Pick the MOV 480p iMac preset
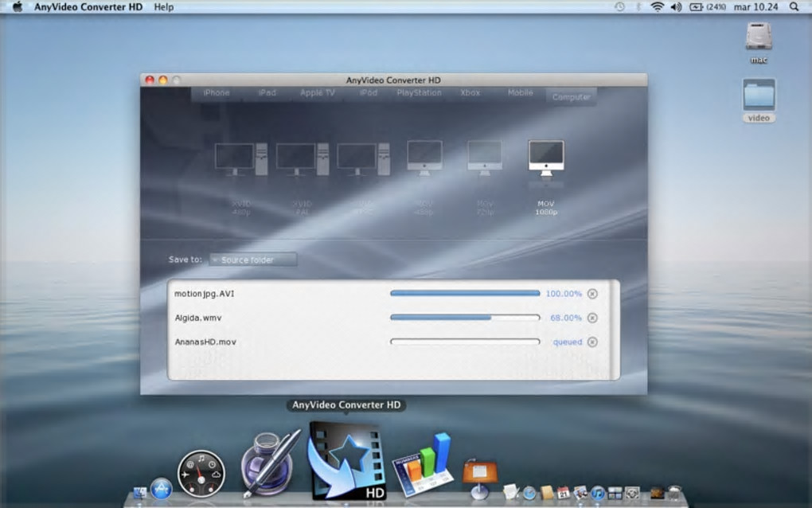812x508 pixels. point(424,158)
